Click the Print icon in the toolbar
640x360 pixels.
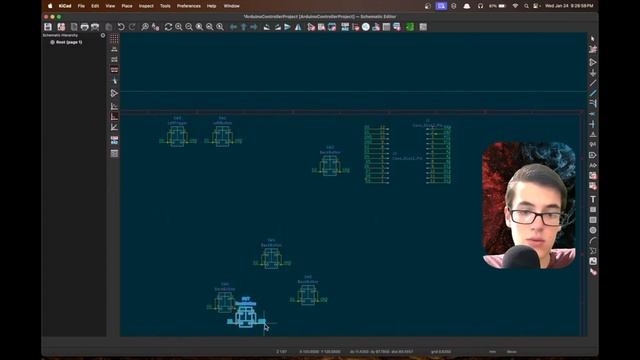tap(84, 27)
